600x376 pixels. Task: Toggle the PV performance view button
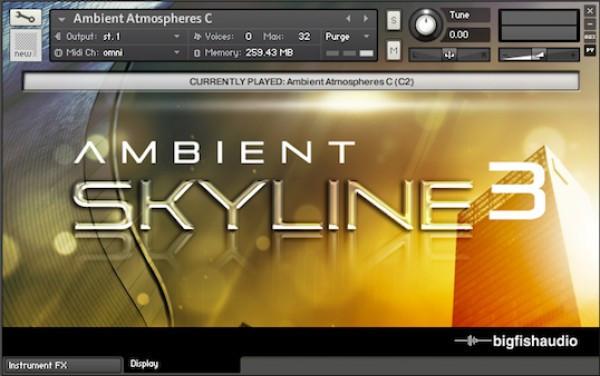(590, 50)
